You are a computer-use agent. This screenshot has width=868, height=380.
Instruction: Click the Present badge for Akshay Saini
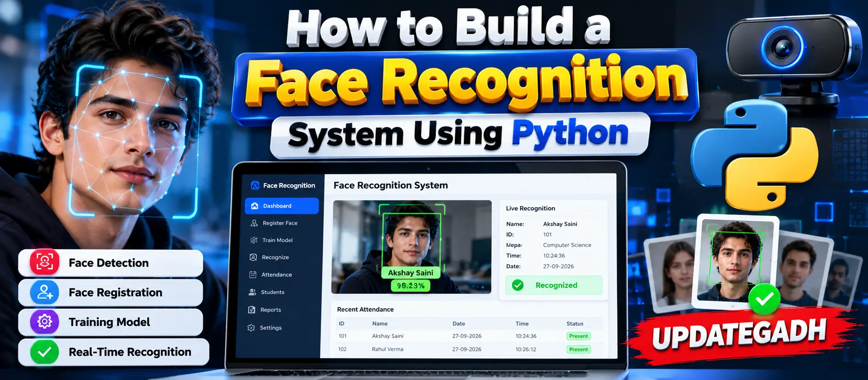(579, 336)
